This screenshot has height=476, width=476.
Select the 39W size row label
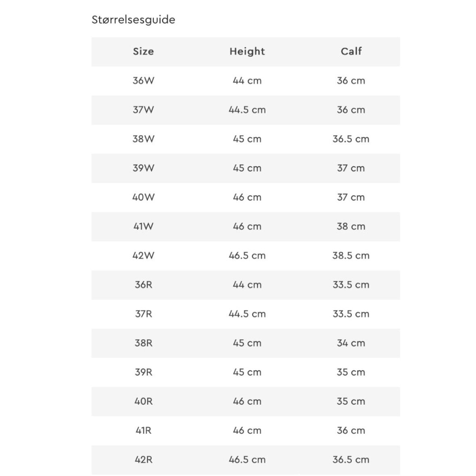tap(143, 168)
